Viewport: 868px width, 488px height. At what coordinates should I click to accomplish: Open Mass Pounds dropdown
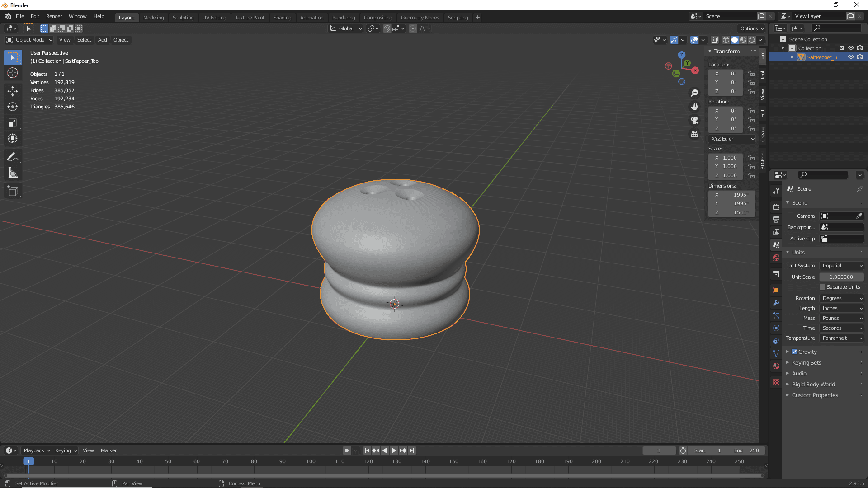click(x=842, y=318)
